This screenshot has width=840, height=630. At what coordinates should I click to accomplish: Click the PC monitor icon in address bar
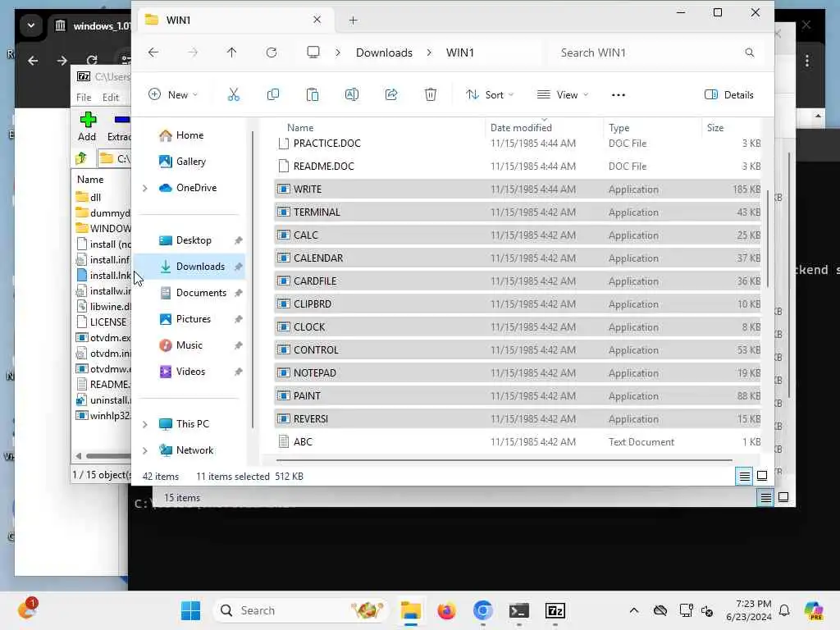click(x=313, y=52)
